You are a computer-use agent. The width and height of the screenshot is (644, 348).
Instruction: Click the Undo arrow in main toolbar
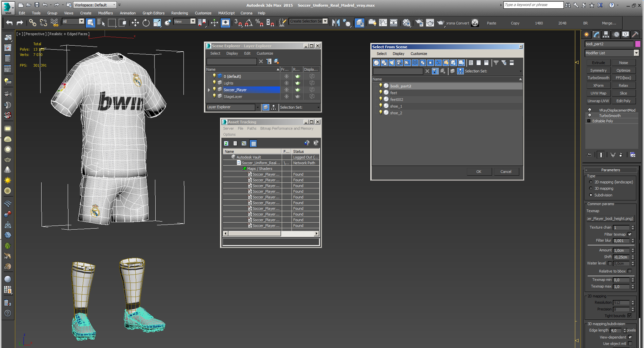tap(9, 23)
